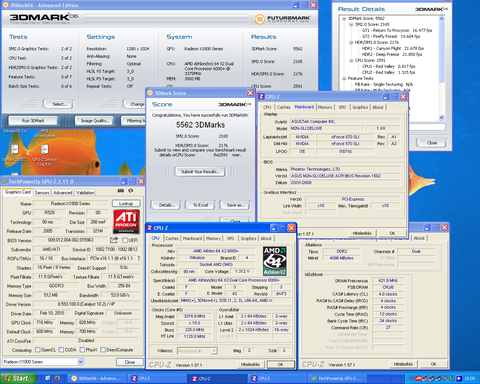The width and height of the screenshot is (480, 384).
Task: Click Save as... button
Action: (x=235, y=205)
